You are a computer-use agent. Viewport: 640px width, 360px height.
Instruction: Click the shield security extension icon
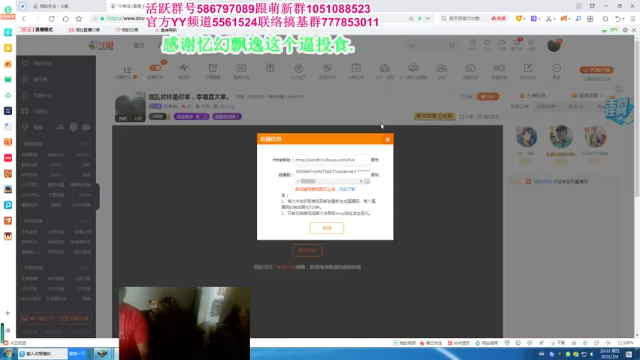click(519, 19)
